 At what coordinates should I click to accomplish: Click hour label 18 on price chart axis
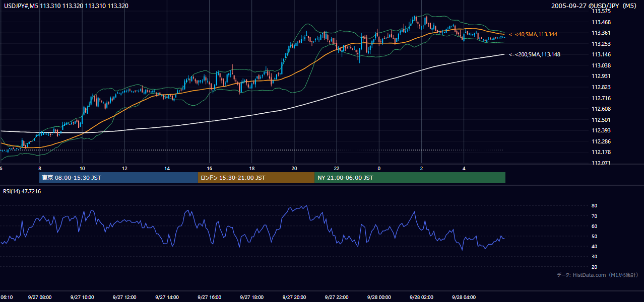(x=251, y=168)
